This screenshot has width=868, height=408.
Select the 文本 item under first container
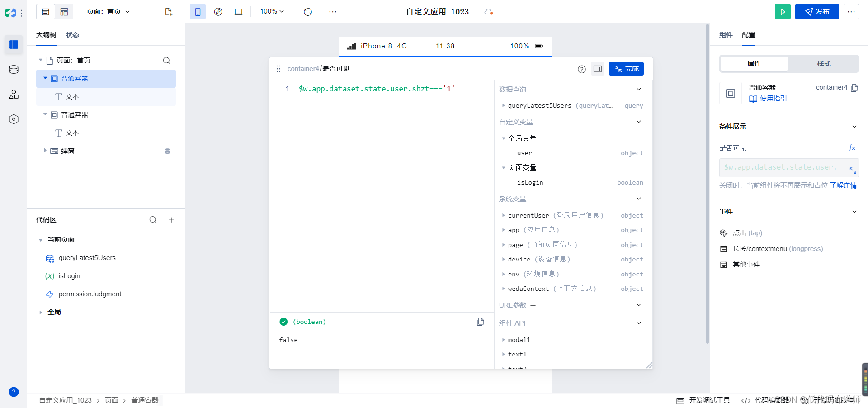(x=106, y=97)
